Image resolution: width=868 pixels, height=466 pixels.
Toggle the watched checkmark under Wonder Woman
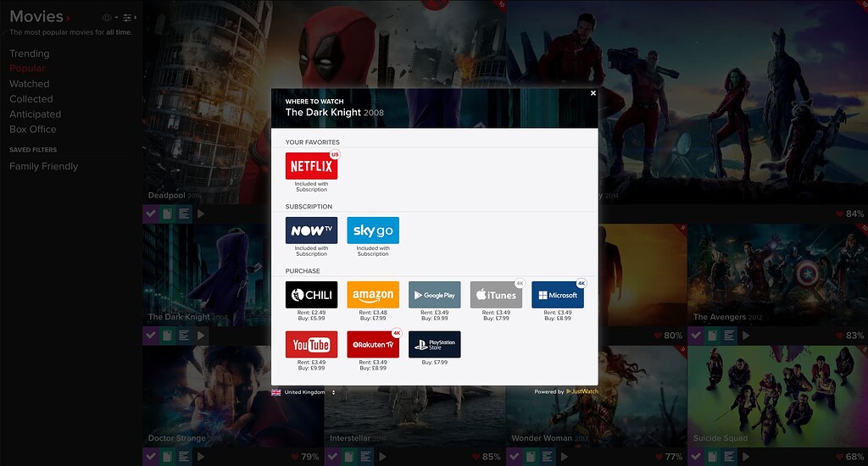[514, 457]
